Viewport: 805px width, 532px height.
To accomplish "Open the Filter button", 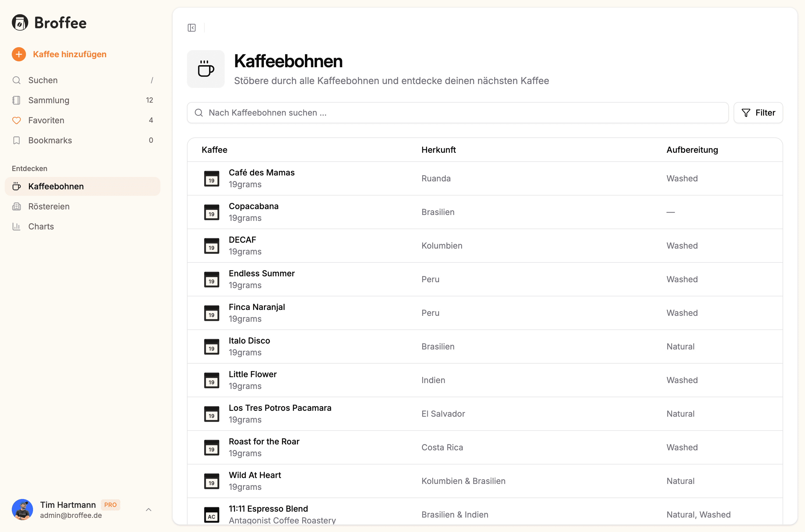I will [758, 113].
